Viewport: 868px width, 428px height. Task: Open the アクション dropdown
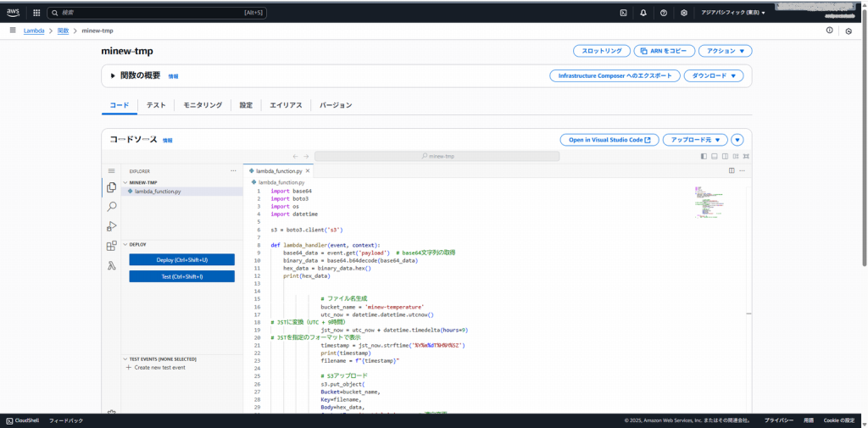(x=725, y=51)
